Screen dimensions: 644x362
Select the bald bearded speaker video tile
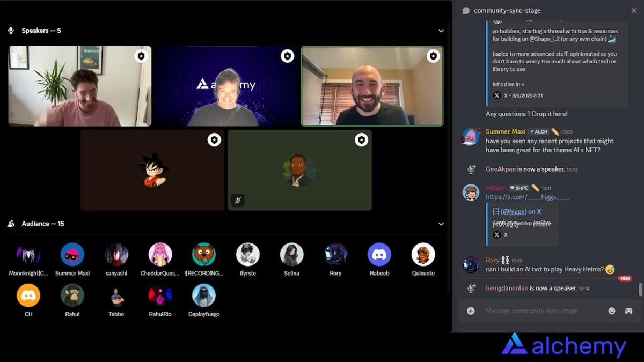click(372, 86)
